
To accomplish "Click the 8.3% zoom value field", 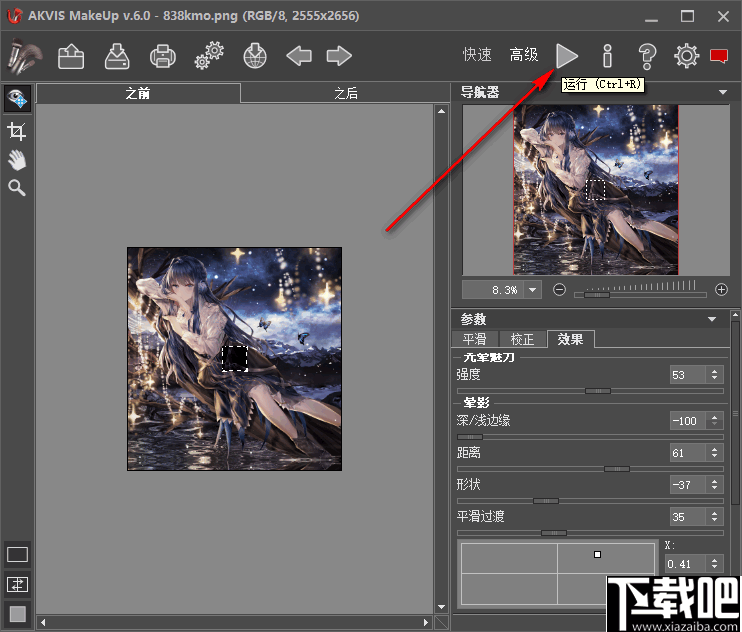I will click(x=493, y=290).
